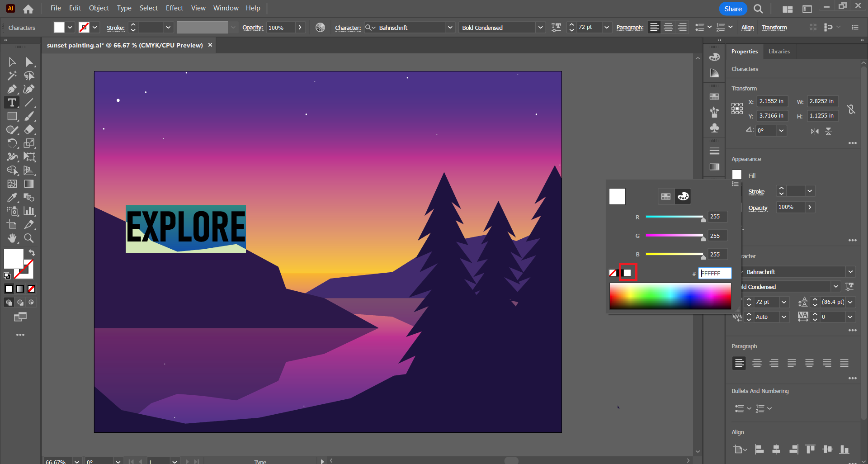
Task: Select the Hand tool
Action: tap(12, 237)
